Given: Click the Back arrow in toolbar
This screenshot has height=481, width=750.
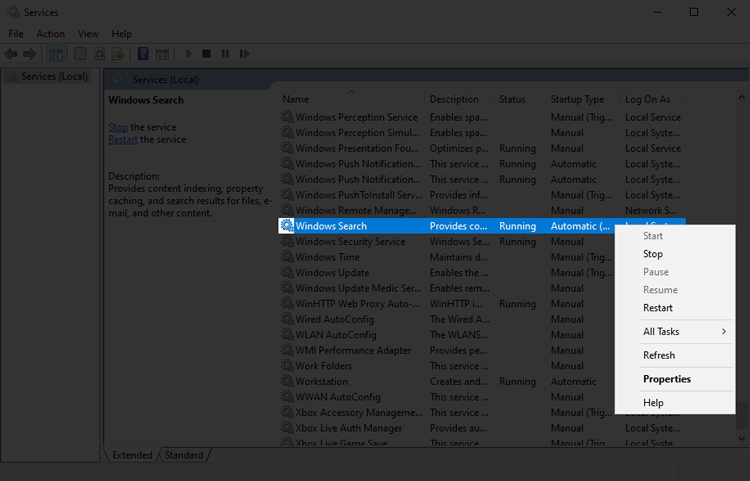Looking at the screenshot, I should pyautogui.click(x=11, y=54).
